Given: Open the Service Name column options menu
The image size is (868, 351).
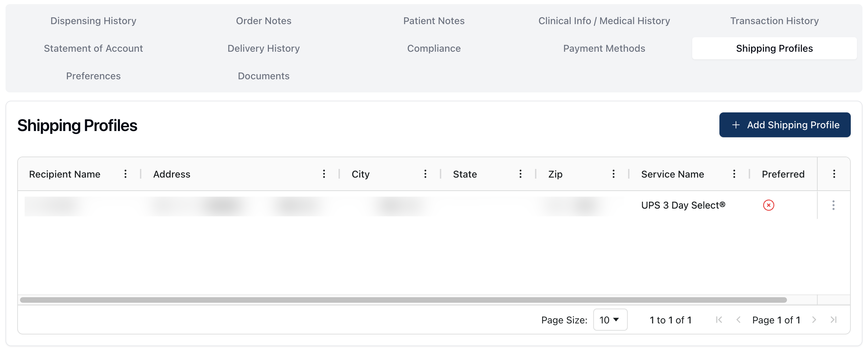Looking at the screenshot, I should [734, 174].
